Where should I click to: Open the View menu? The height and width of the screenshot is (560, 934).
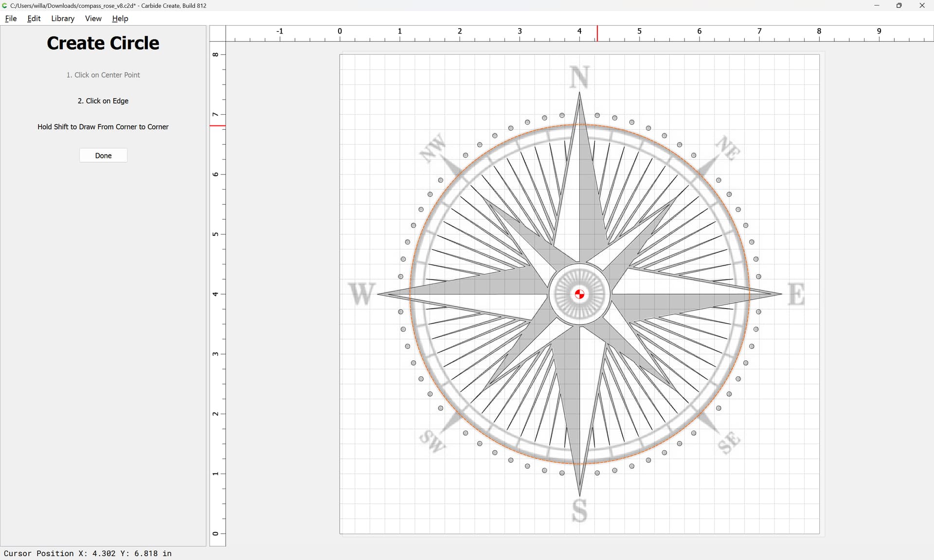click(93, 18)
